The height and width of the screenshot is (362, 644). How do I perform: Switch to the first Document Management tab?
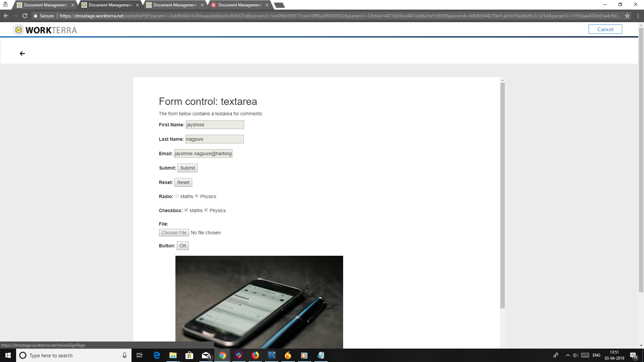(45, 5)
